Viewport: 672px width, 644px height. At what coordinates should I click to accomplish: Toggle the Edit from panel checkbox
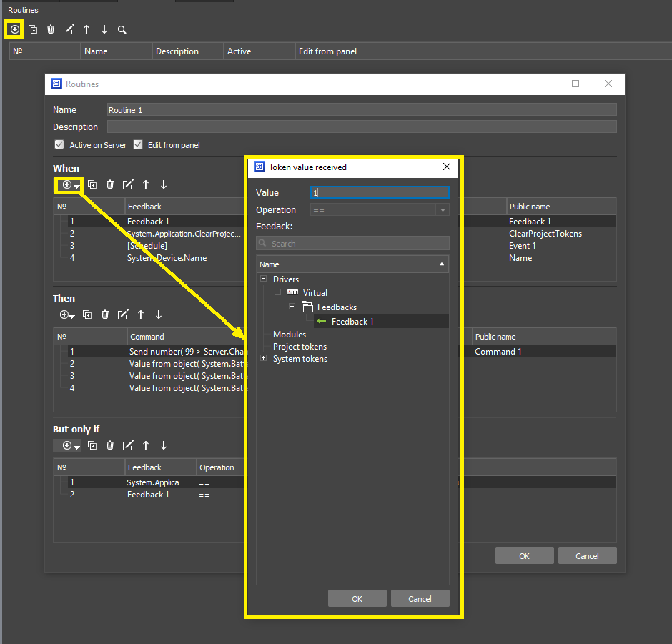pyautogui.click(x=138, y=144)
